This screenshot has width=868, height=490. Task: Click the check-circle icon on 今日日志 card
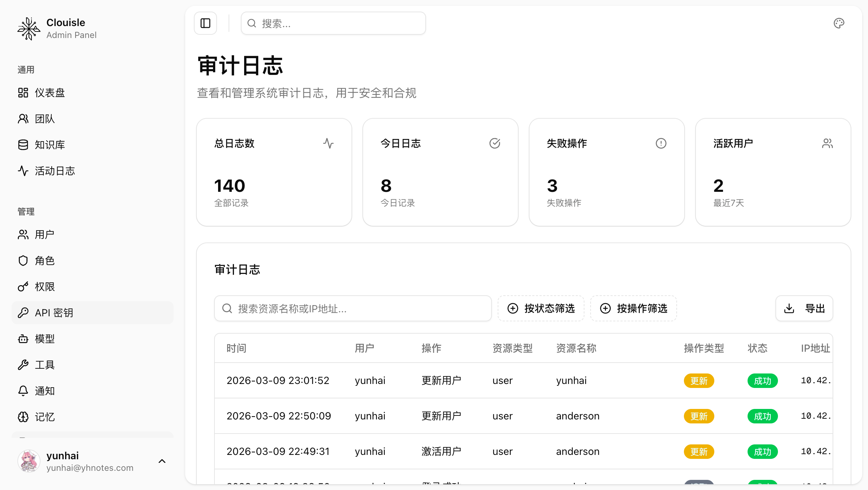point(494,143)
